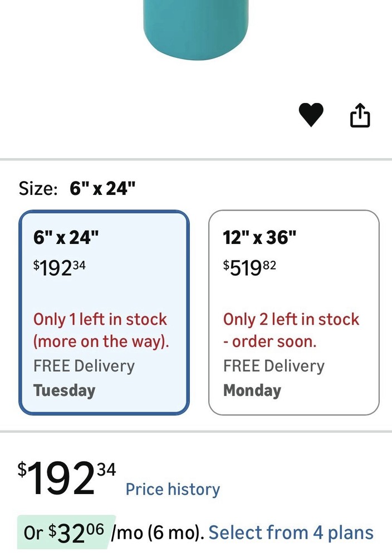Tap the heart icon to save item
This screenshot has width=392, height=557.
coord(311,115)
